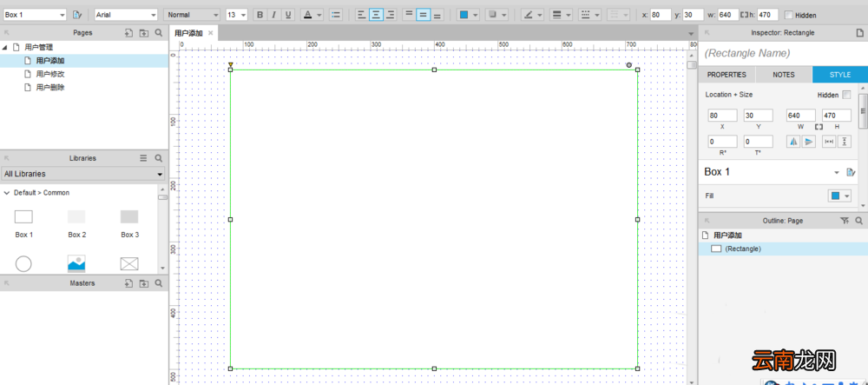868x385 pixels.
Task: Switch to the PROPERTIES tab
Action: coord(727,75)
